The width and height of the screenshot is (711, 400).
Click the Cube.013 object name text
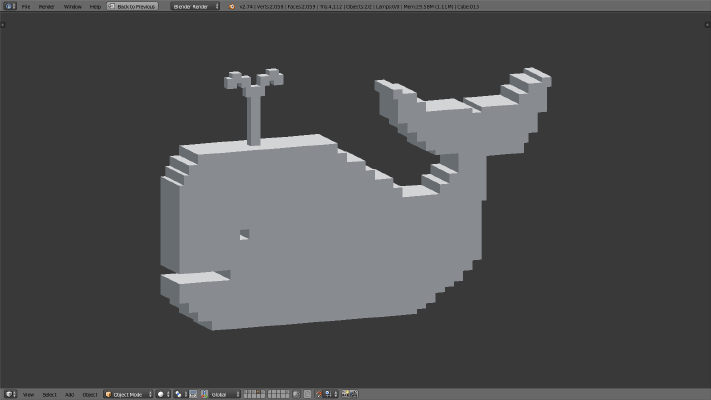click(468, 7)
